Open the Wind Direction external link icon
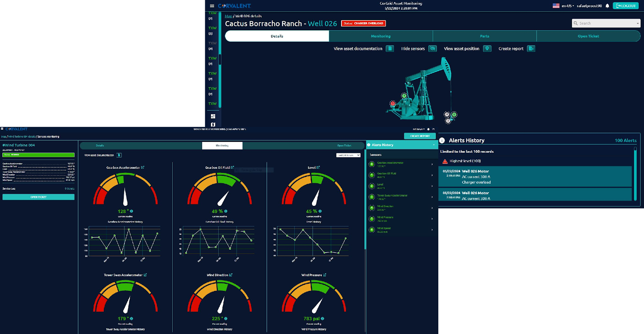Viewport: 644px width, 334px height. pyautogui.click(x=231, y=275)
